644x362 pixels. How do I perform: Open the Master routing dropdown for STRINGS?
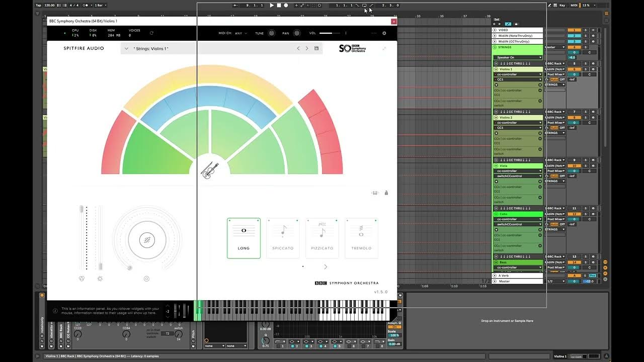coord(555,47)
